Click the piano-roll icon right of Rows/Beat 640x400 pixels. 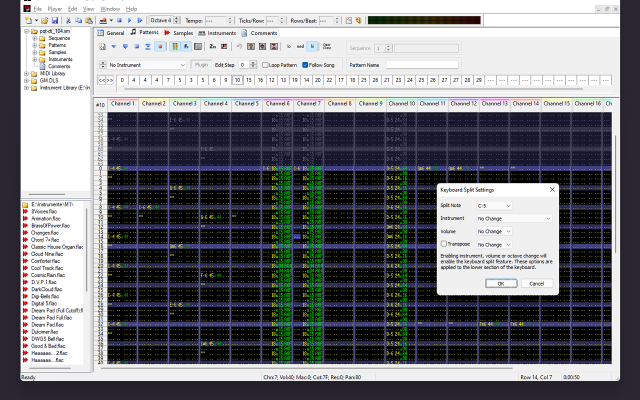click(349, 20)
